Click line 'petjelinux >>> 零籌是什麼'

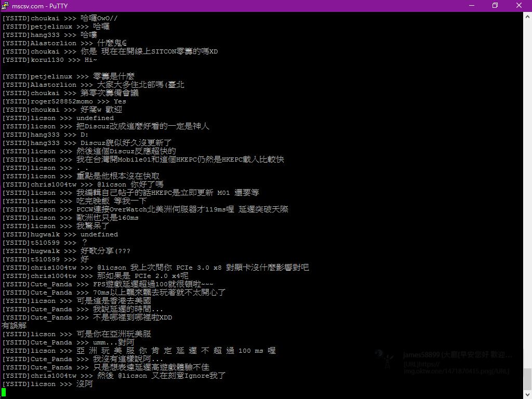coord(68,76)
